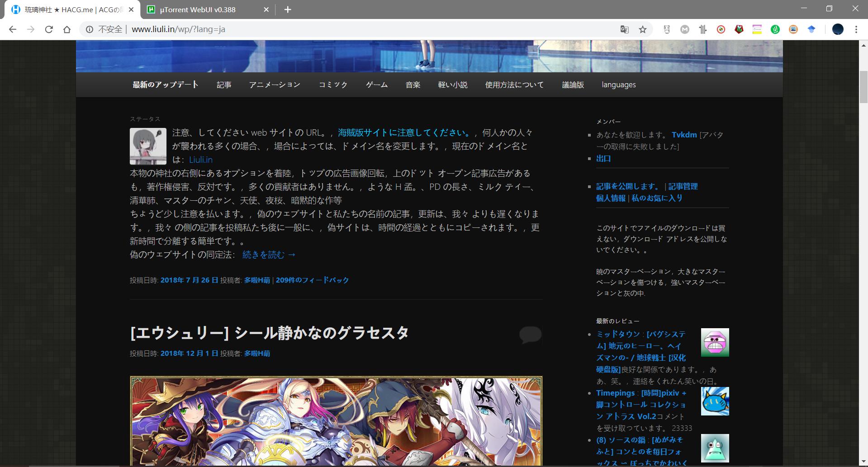Open 209件のフィードバック comments link

[x=313, y=280]
